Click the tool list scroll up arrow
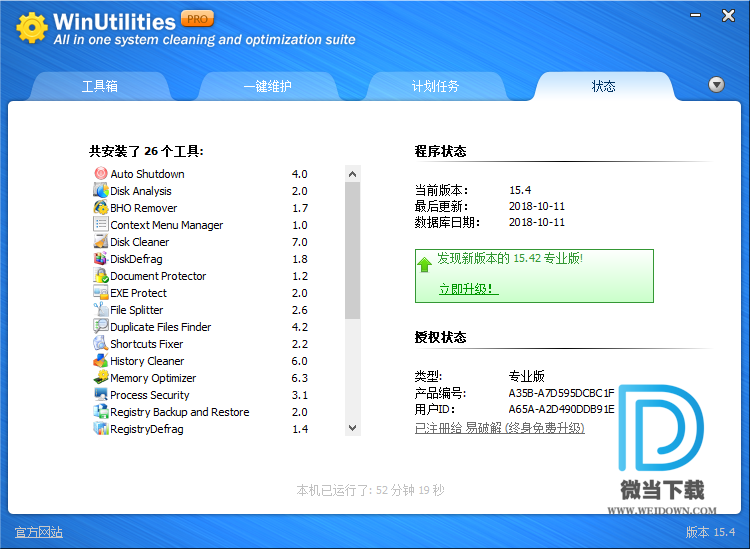The width and height of the screenshot is (750, 549). [353, 174]
